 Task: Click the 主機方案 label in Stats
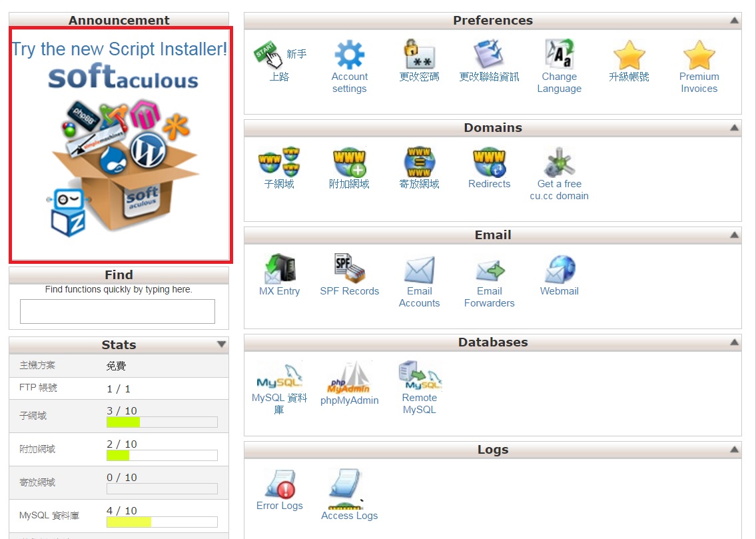pyautogui.click(x=37, y=365)
